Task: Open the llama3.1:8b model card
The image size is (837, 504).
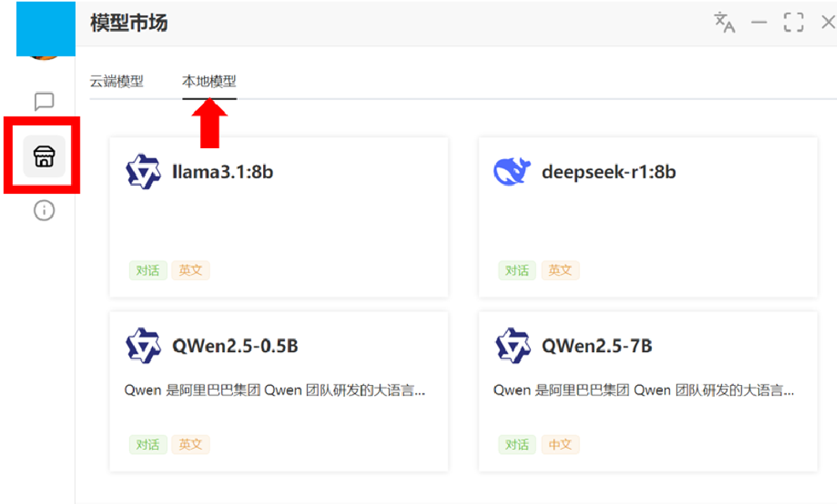Action: point(279,217)
